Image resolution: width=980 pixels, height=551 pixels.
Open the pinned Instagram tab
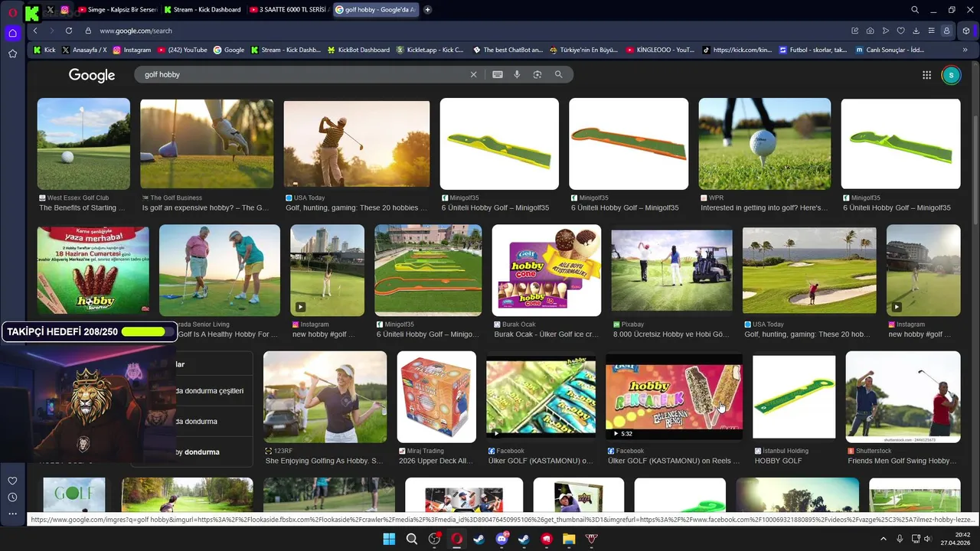(64, 10)
